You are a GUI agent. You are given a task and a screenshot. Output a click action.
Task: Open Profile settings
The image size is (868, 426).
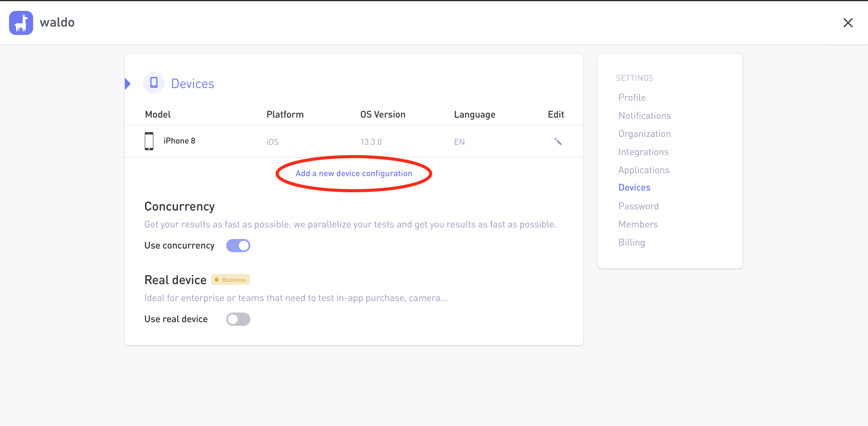coord(632,97)
